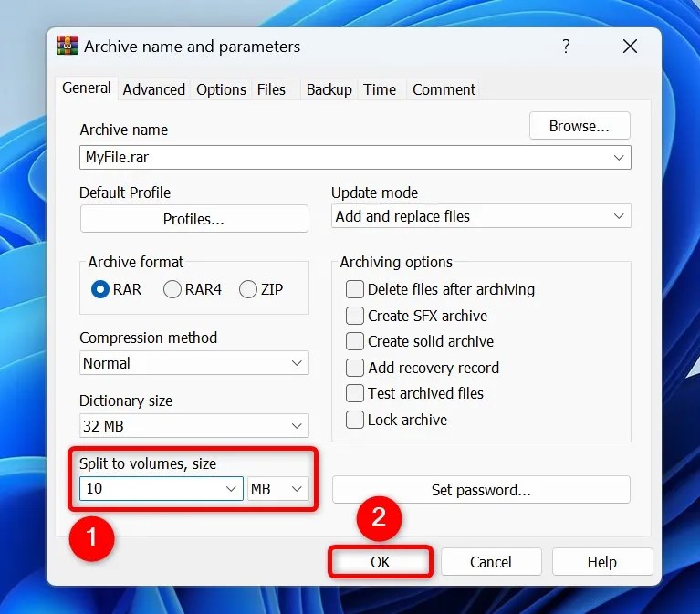Expand the split volume size dropdown arrow
700x614 pixels.
pyautogui.click(x=231, y=489)
